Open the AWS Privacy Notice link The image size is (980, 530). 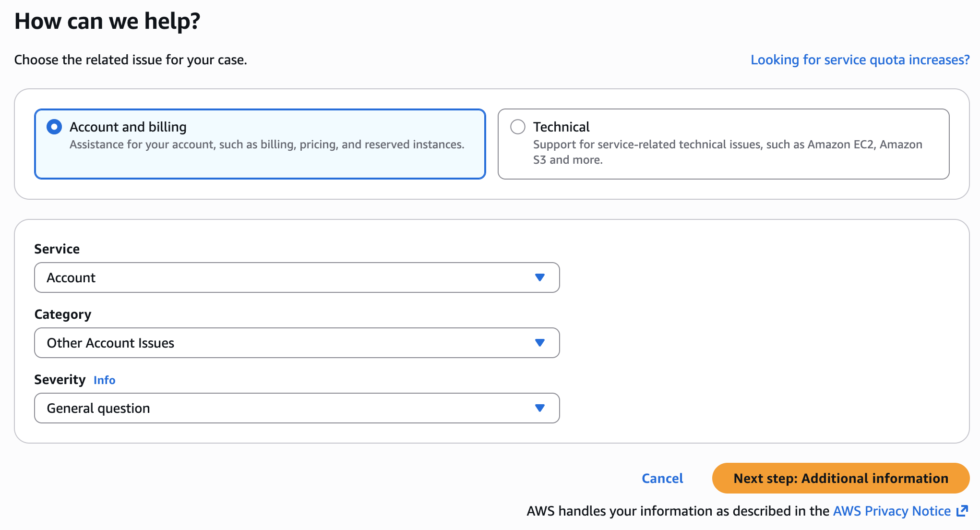(892, 511)
